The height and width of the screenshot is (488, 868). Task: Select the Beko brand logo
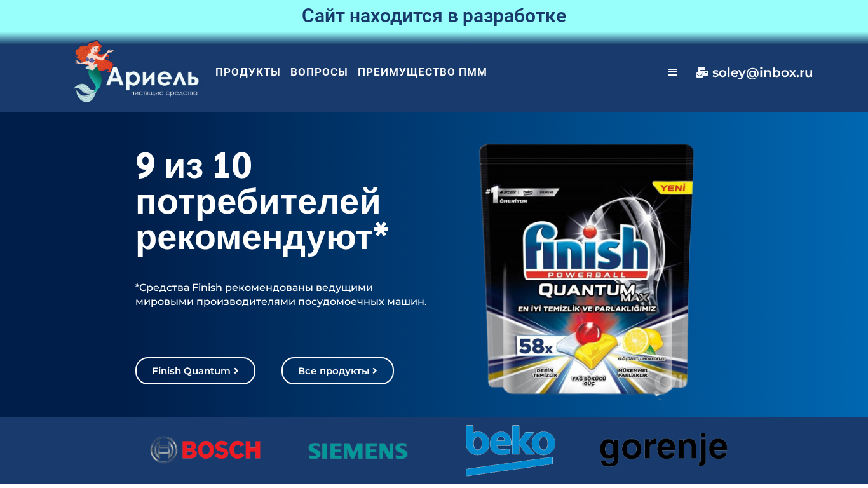click(x=510, y=450)
